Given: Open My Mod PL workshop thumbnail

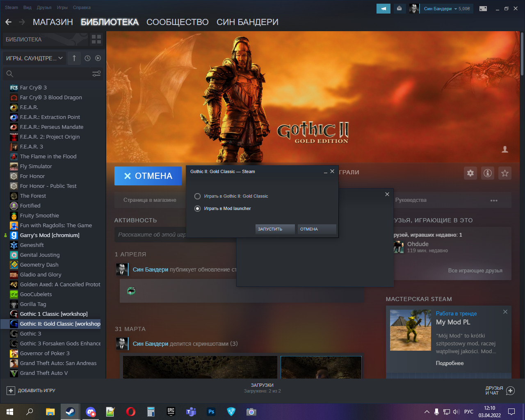Looking at the screenshot, I should (411, 330).
